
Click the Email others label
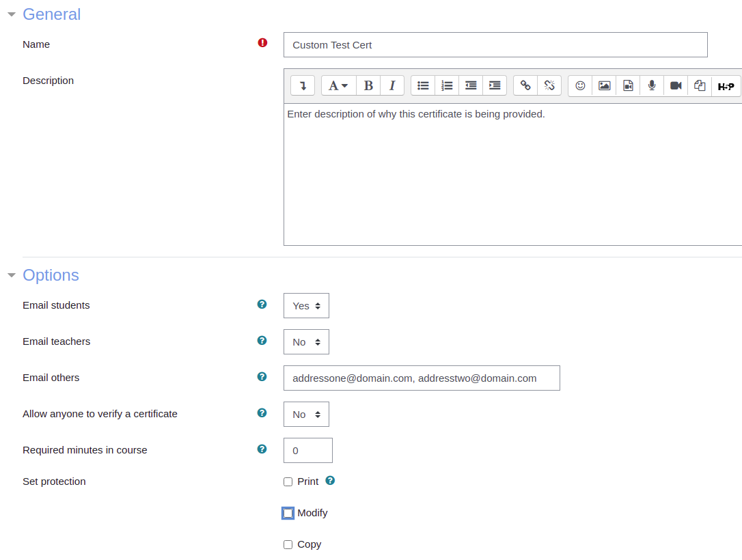point(51,378)
